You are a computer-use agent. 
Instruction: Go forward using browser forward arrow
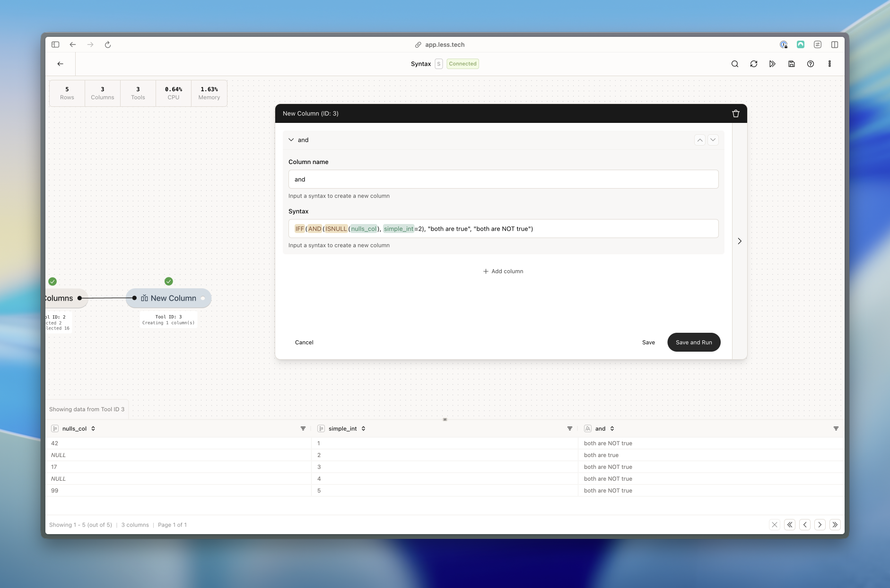(90, 44)
